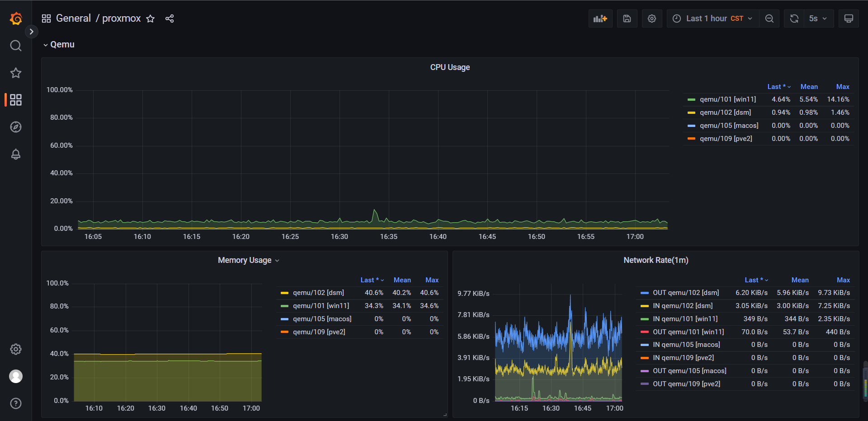The height and width of the screenshot is (421, 868).
Task: Click the 9.73 KiB/s Max network value
Action: click(x=834, y=293)
